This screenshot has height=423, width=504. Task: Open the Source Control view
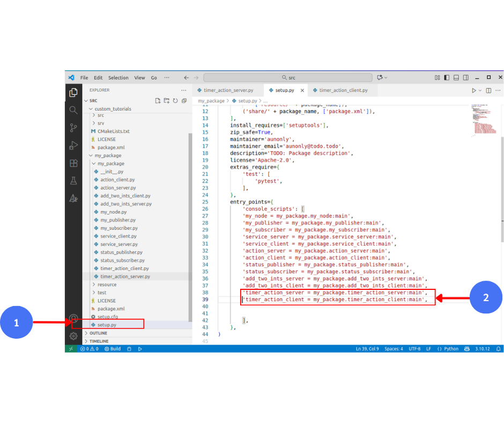pyautogui.click(x=73, y=128)
